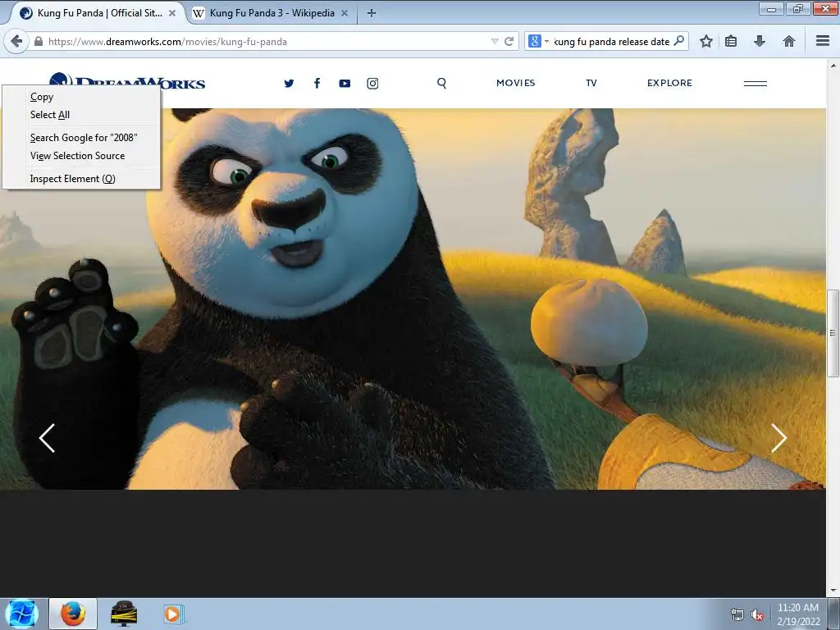Expand the URL bar history dropdown
This screenshot has width=840, height=630.
[495, 41]
